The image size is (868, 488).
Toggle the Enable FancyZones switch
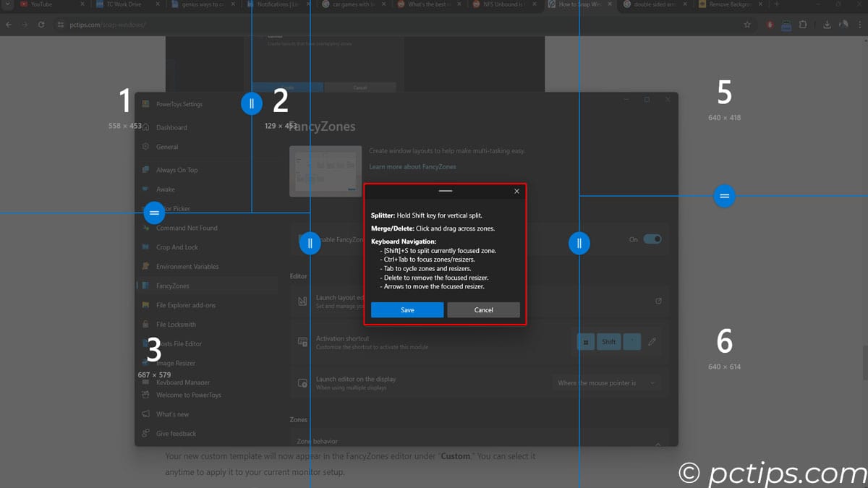click(x=652, y=239)
